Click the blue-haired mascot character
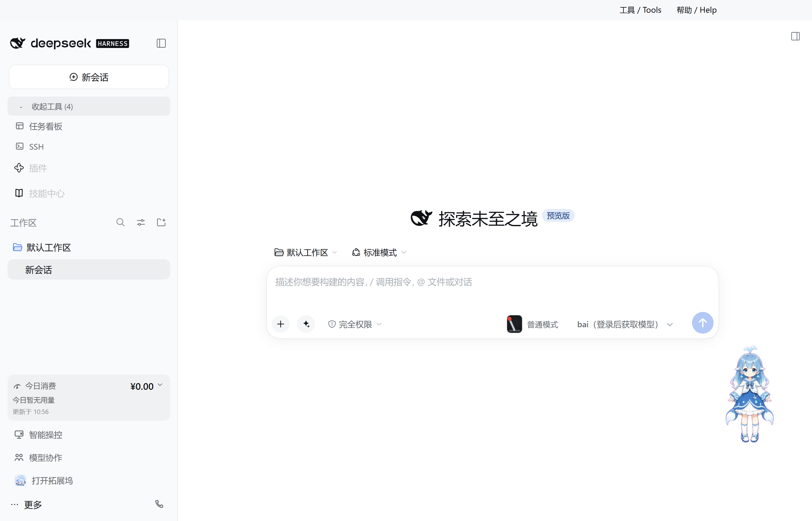 749,394
